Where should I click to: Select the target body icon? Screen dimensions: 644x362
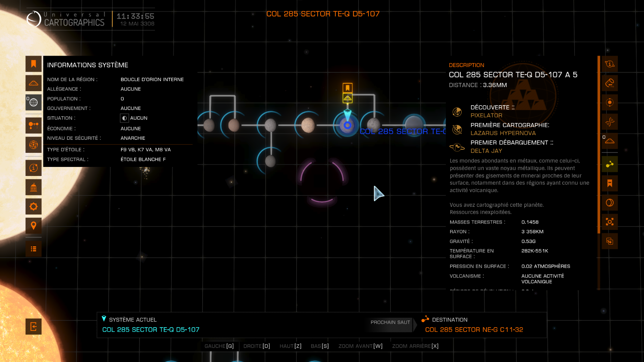point(610,102)
